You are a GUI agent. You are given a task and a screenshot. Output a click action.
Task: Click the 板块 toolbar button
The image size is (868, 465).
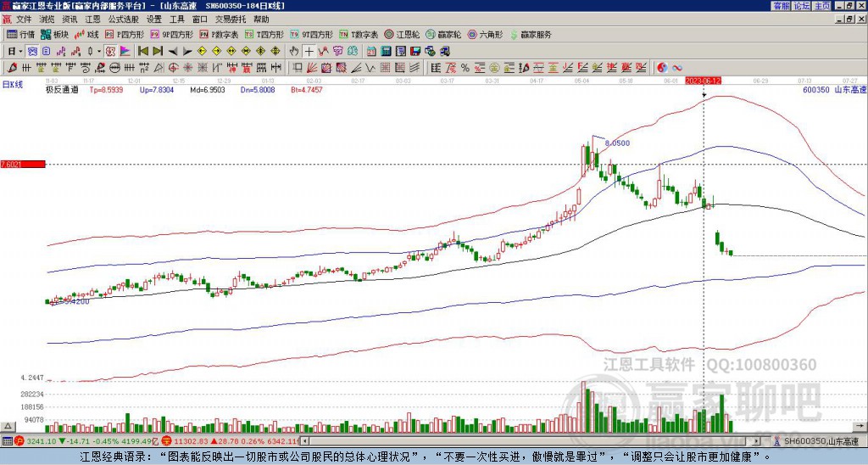click(x=55, y=34)
